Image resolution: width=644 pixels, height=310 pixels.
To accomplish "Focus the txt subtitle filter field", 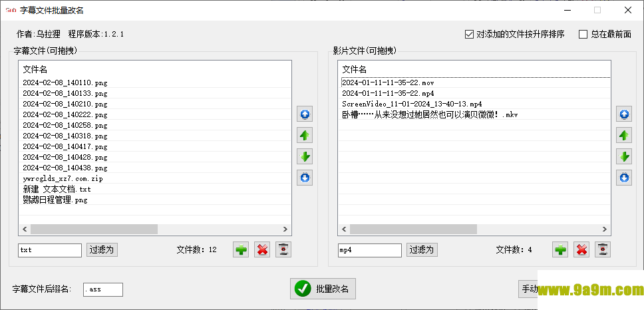I will tap(50, 250).
